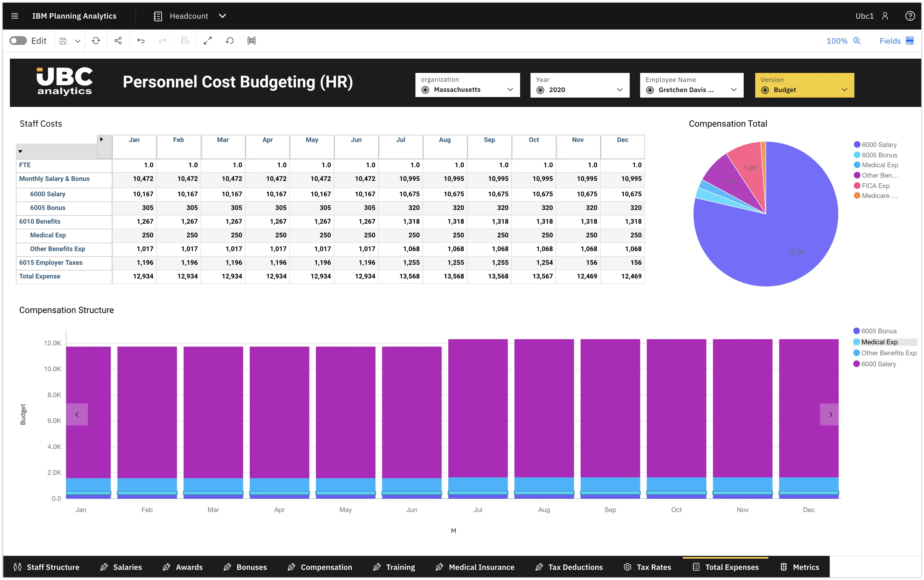Click the chart's next arrow button
This screenshot has width=924, height=580.
pyautogui.click(x=831, y=414)
